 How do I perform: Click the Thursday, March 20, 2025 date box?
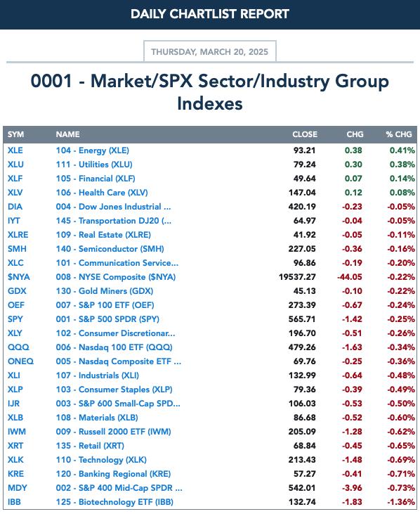tap(210, 51)
